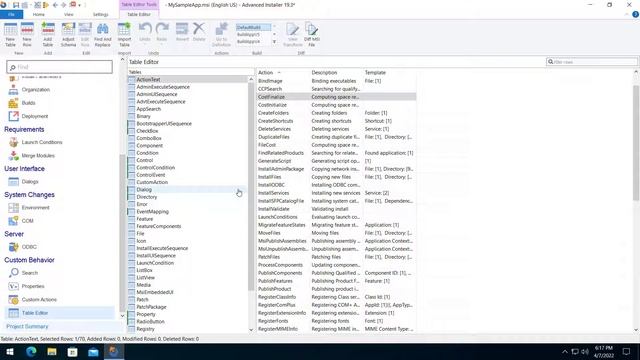The height and width of the screenshot is (360, 640).
Task: Open Find And Replace binoculars icon
Action: 102,34
